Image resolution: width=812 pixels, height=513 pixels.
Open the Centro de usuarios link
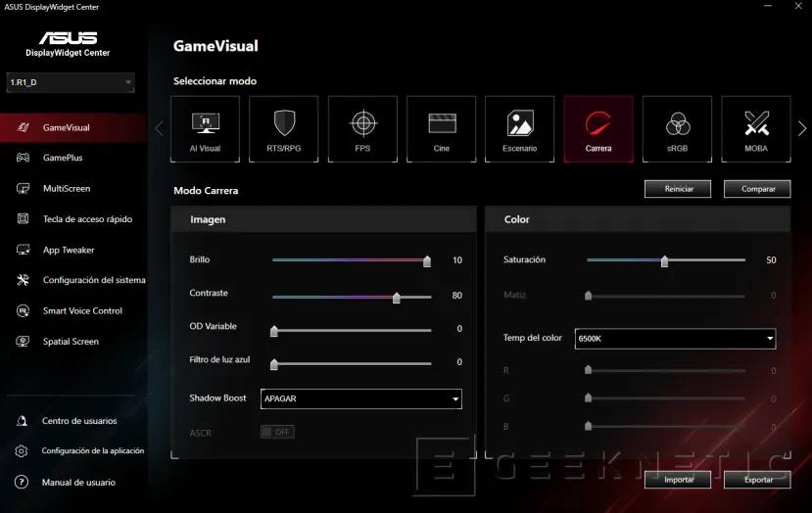coord(79,421)
